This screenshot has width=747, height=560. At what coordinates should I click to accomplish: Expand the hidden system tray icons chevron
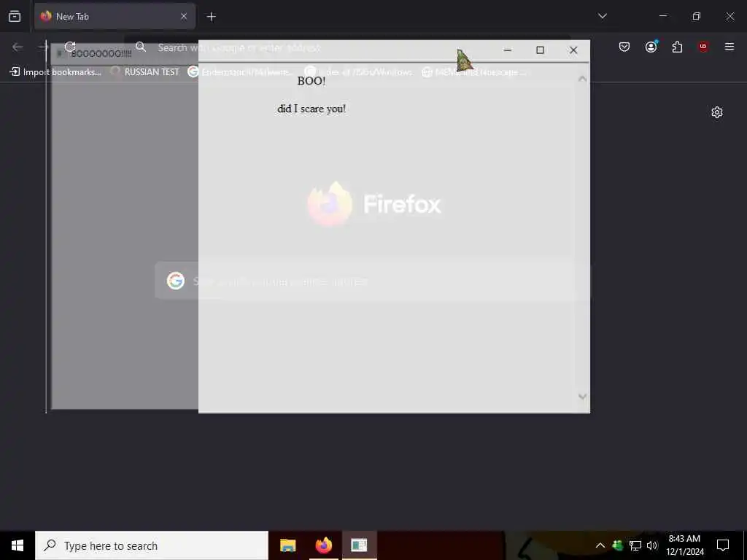pos(600,545)
